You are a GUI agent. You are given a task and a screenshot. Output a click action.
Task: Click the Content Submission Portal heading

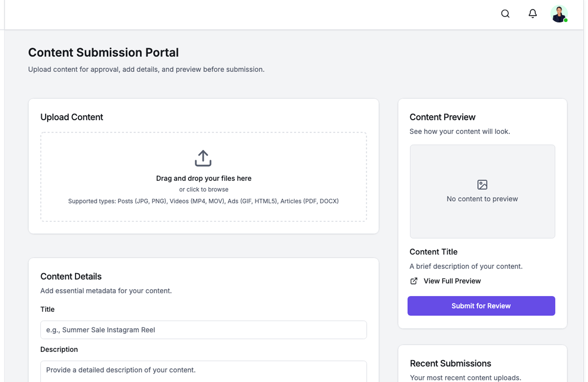pyautogui.click(x=104, y=53)
